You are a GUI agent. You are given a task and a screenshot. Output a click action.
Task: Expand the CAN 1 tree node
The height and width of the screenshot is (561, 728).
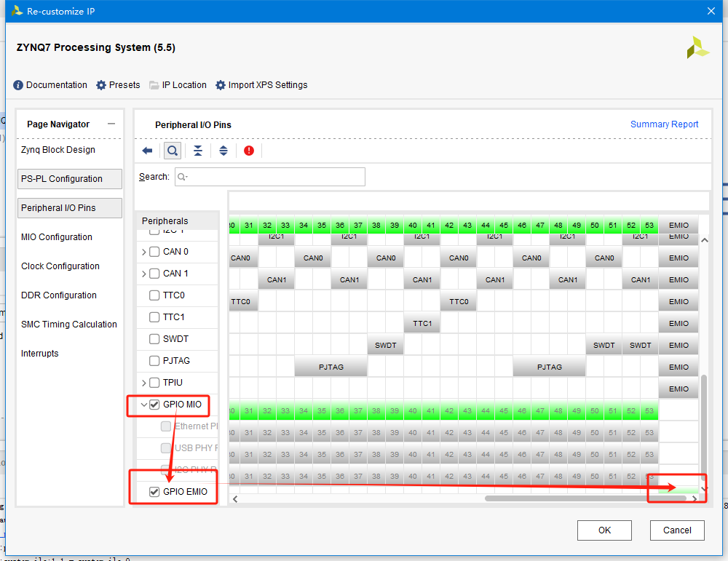click(x=143, y=274)
